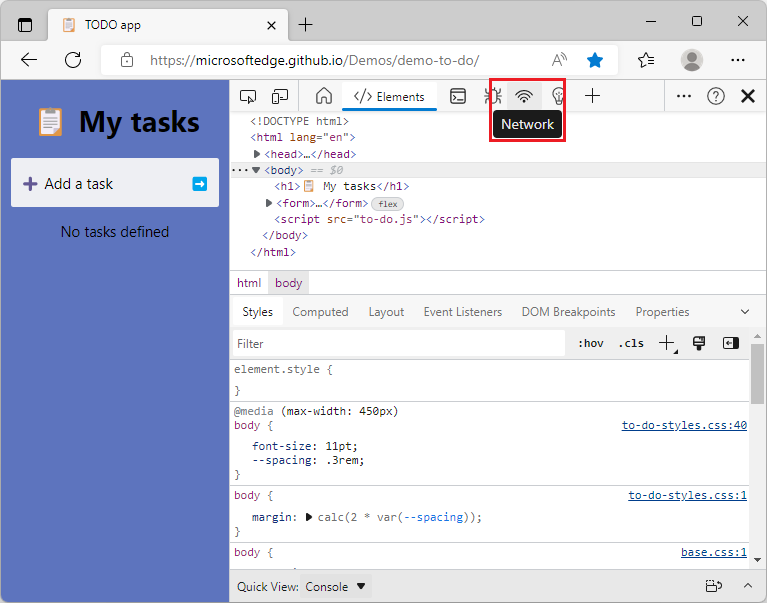Select body in the breadcrumb bar

[x=289, y=283]
